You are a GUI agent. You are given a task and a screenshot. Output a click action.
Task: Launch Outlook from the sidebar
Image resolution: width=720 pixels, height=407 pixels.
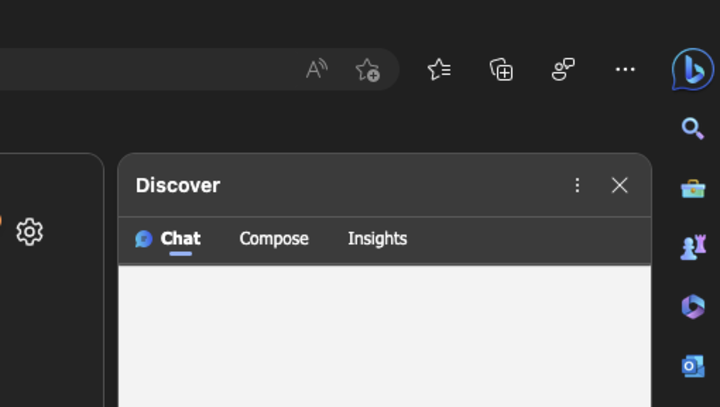click(692, 366)
